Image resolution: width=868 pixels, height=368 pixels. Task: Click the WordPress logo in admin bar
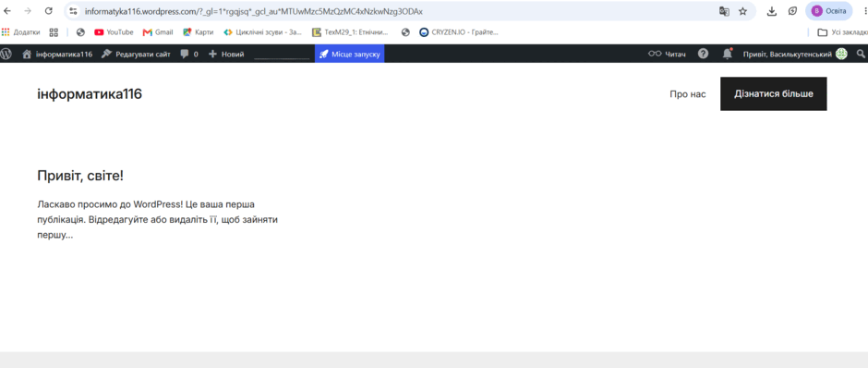pos(6,54)
